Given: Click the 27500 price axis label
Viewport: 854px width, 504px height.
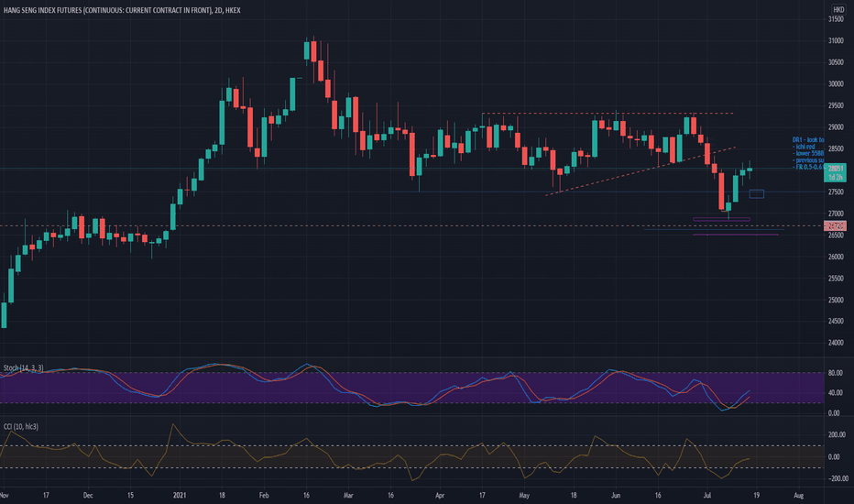Looking at the screenshot, I should (836, 192).
